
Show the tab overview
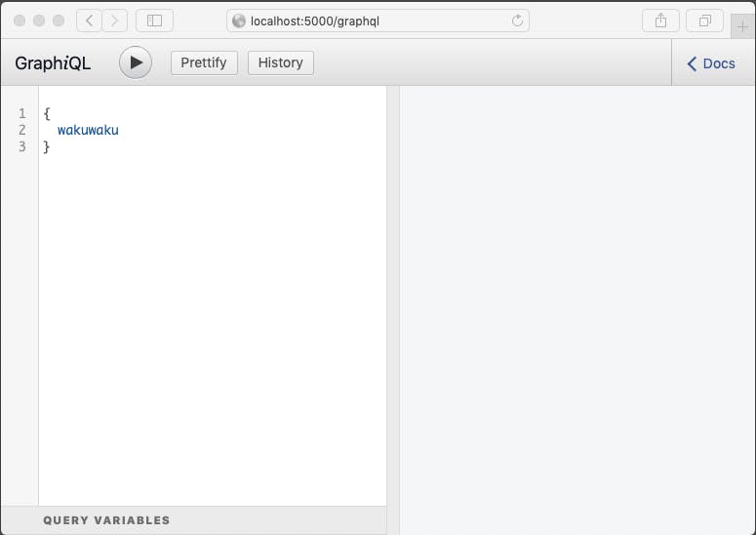705,21
